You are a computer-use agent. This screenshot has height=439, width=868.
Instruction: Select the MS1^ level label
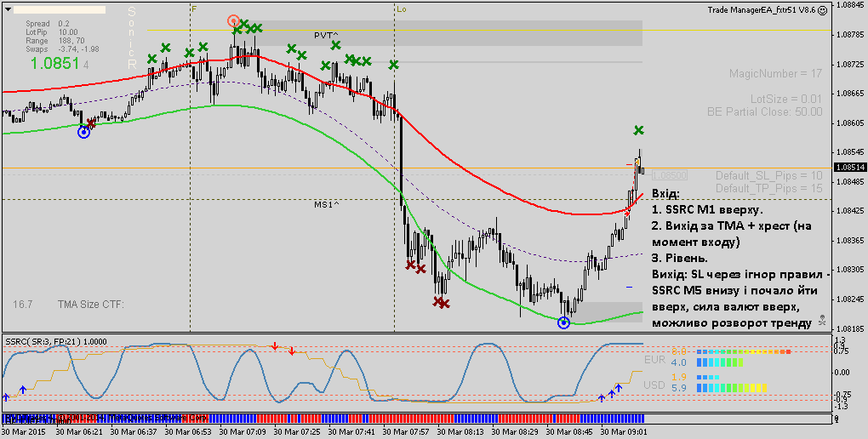click(327, 205)
